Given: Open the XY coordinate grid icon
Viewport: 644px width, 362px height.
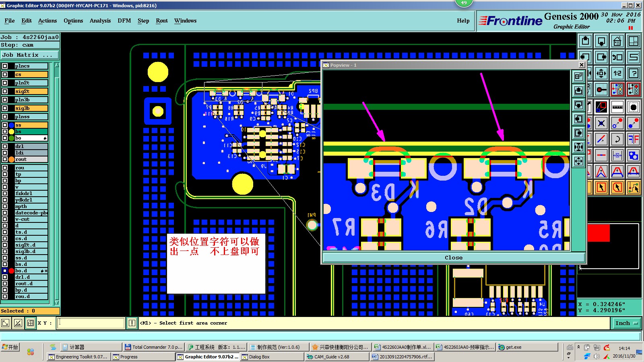Looking at the screenshot, I should tap(634, 41).
